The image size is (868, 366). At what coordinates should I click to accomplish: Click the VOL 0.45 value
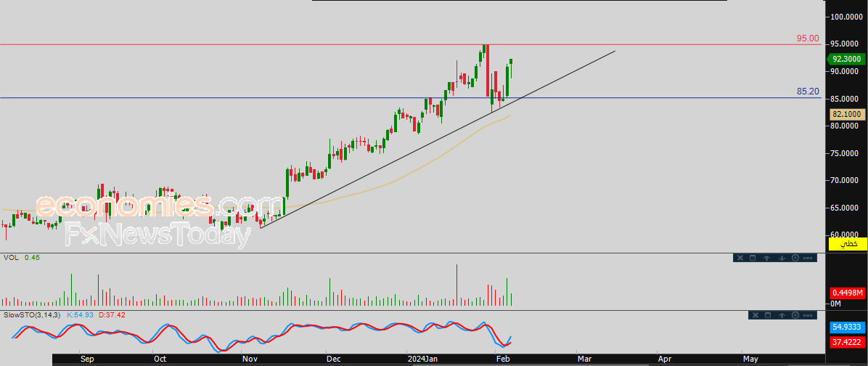click(31, 258)
